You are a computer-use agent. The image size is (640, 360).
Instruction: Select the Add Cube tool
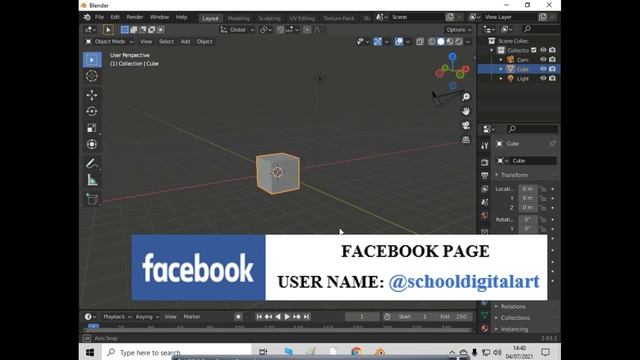coord(92,199)
